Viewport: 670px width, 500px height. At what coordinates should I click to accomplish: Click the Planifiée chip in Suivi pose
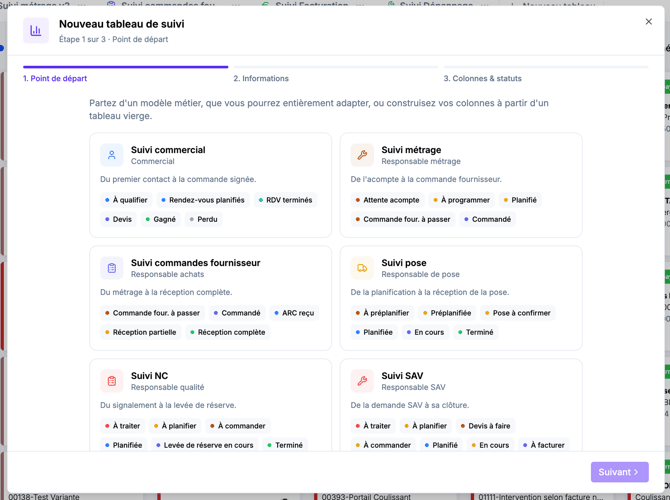point(374,332)
